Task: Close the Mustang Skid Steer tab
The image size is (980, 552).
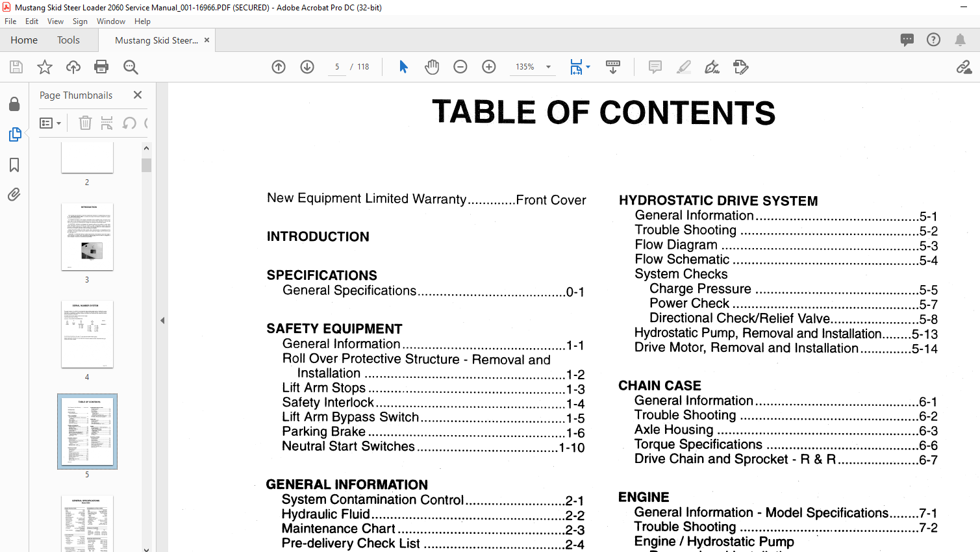Action: pos(207,40)
